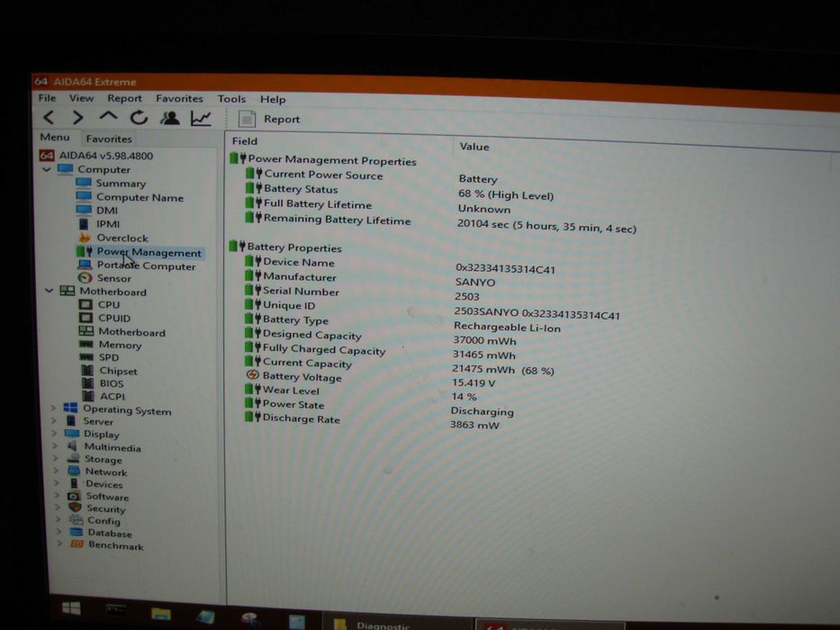Expand the Storage node
Viewport: 840px width, 630px height.
pos(55,458)
